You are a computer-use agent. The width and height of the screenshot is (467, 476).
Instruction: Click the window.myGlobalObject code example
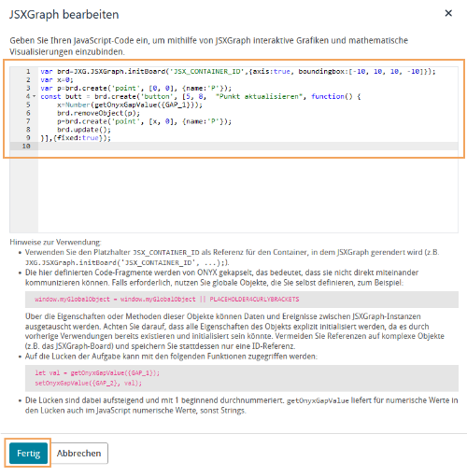click(166, 300)
